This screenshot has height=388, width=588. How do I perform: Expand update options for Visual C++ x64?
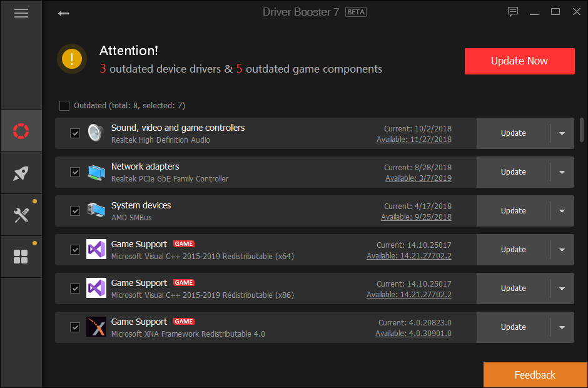click(x=562, y=250)
